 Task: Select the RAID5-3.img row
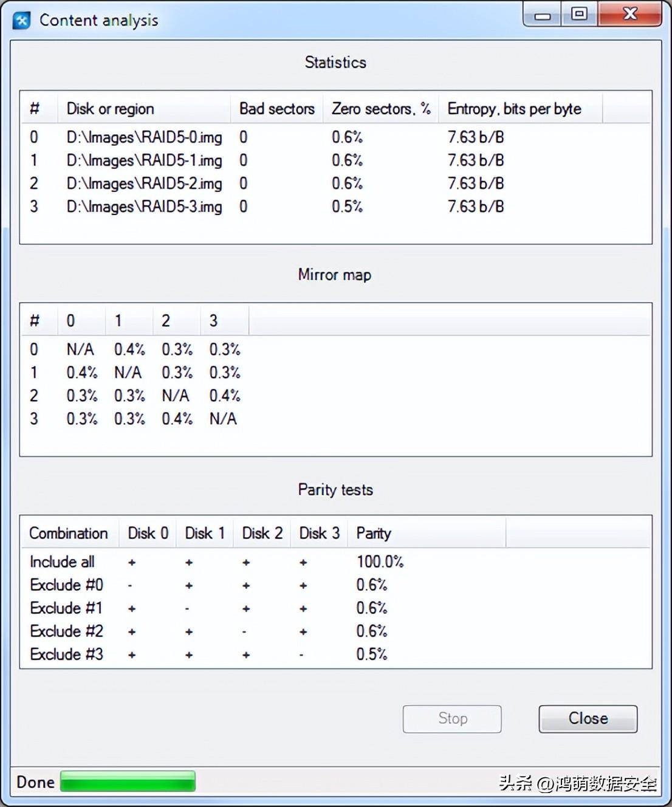(x=144, y=207)
